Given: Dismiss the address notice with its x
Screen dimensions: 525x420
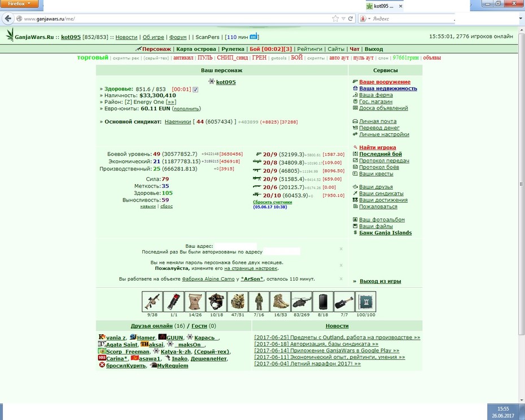Looking at the screenshot, I should tap(341, 249).
